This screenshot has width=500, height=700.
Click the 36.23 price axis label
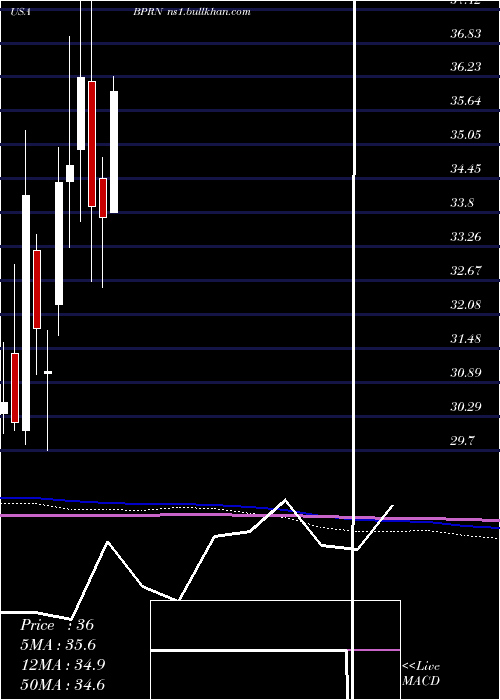tap(466, 67)
